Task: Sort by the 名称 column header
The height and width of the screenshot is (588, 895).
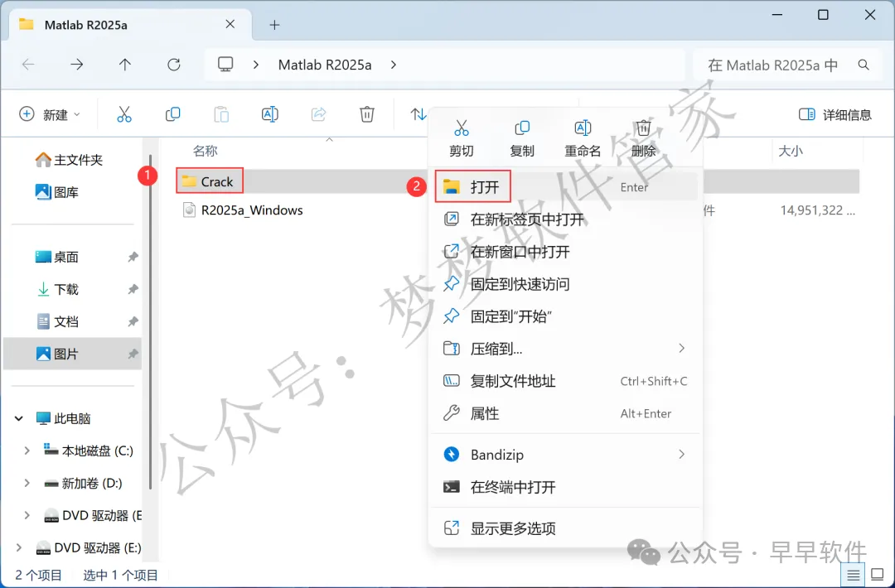Action: click(x=205, y=151)
